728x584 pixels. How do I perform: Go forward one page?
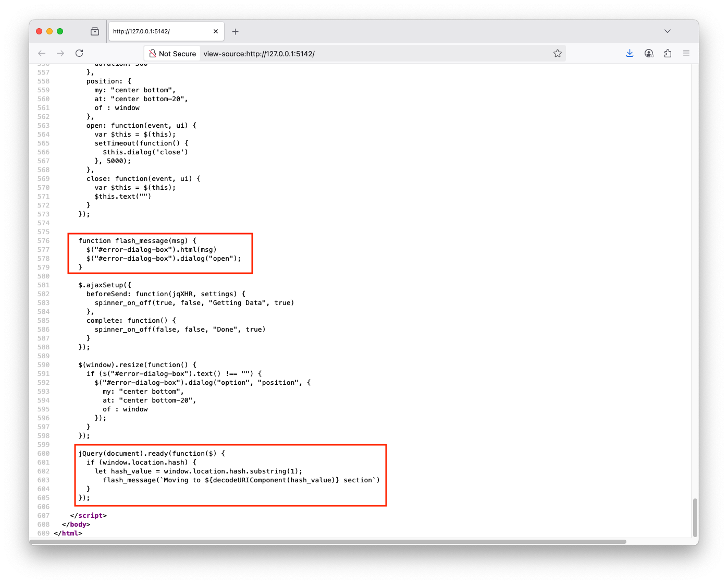tap(60, 53)
